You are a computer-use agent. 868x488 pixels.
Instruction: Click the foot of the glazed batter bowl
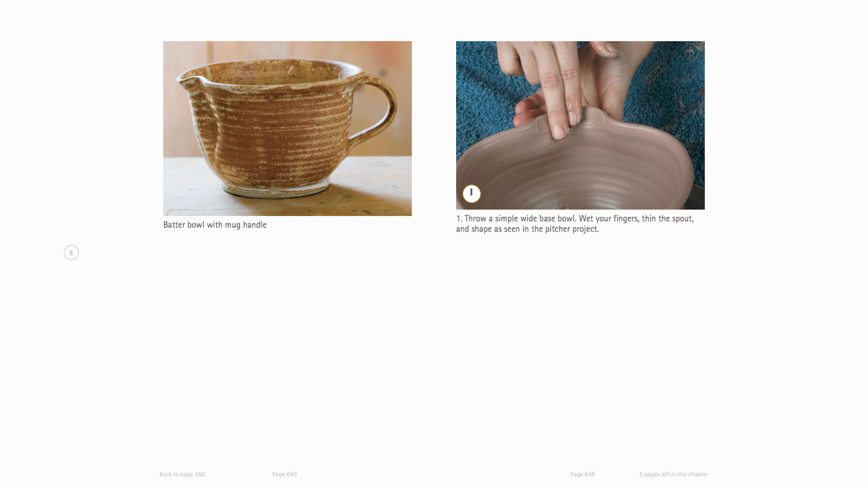pyautogui.click(x=276, y=189)
